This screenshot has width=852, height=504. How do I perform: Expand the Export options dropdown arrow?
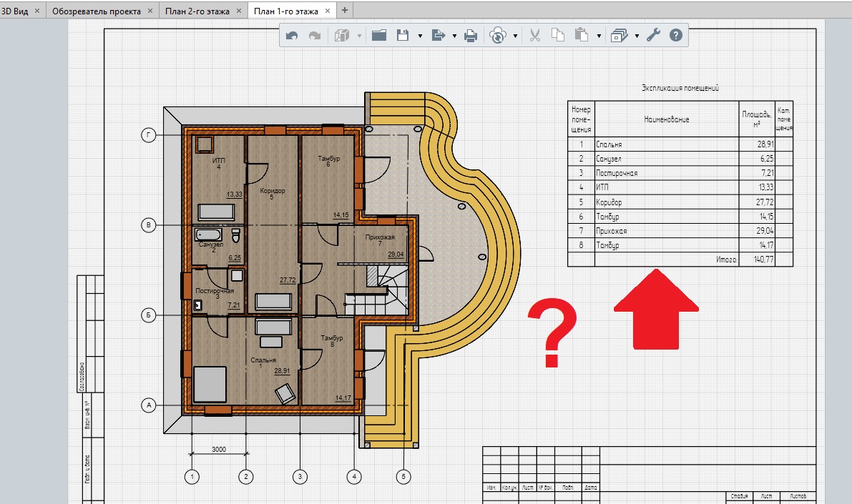[454, 36]
